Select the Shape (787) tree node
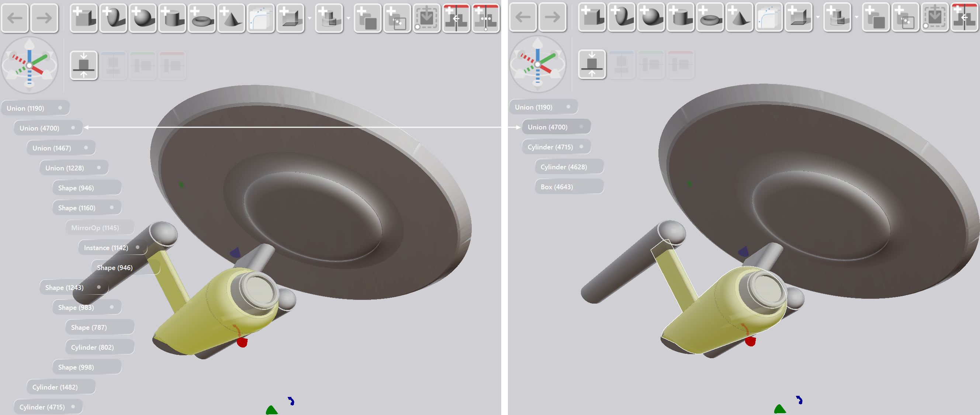Viewport: 980px width, 415px height. [100, 327]
